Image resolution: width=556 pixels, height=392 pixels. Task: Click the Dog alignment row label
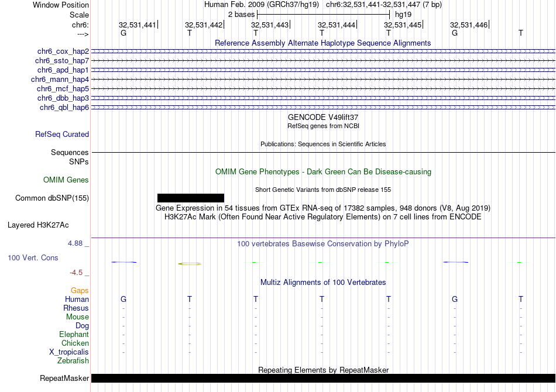point(83,326)
